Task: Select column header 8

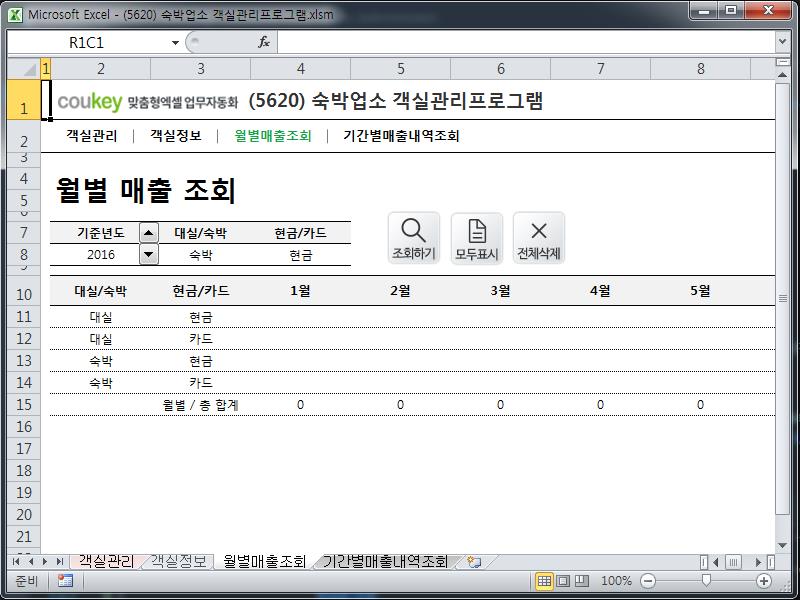Action: click(701, 69)
